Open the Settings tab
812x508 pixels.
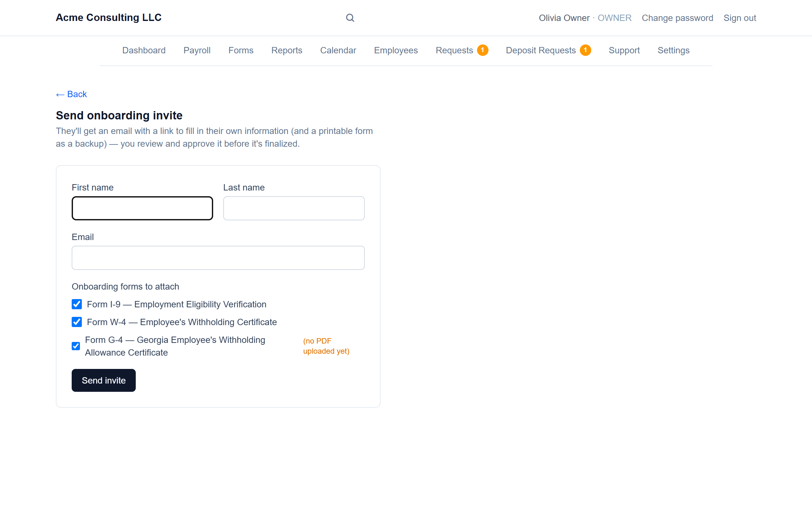point(673,50)
